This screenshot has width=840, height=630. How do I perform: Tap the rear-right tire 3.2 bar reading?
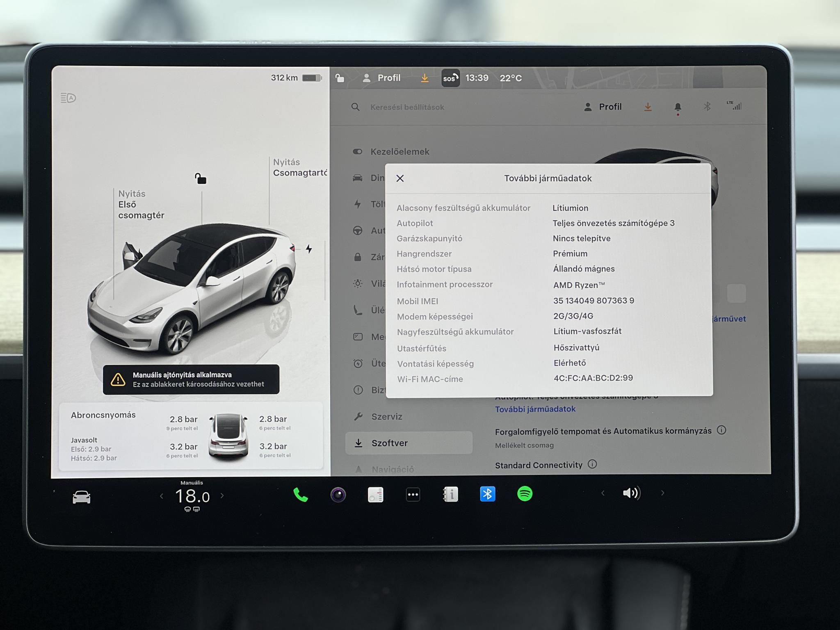(x=273, y=446)
